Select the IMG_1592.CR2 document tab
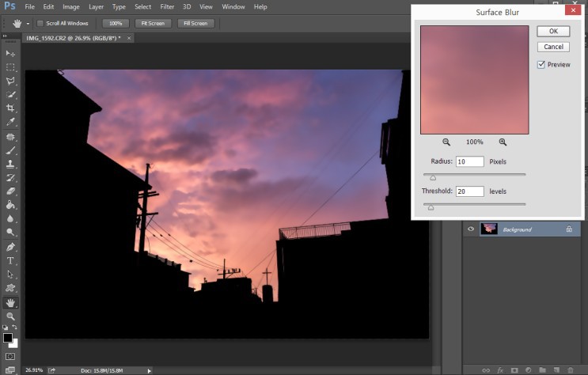This screenshot has height=375, width=588. (x=73, y=38)
